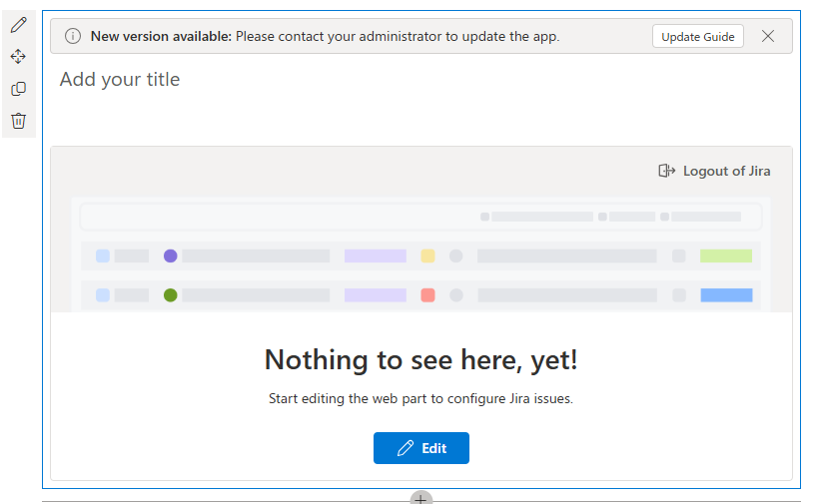Add a new section with the plus icon
818x504 pixels.
[x=420, y=499]
